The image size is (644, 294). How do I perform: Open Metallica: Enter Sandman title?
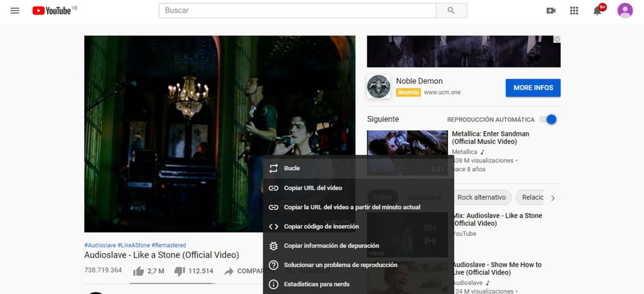pyautogui.click(x=491, y=138)
